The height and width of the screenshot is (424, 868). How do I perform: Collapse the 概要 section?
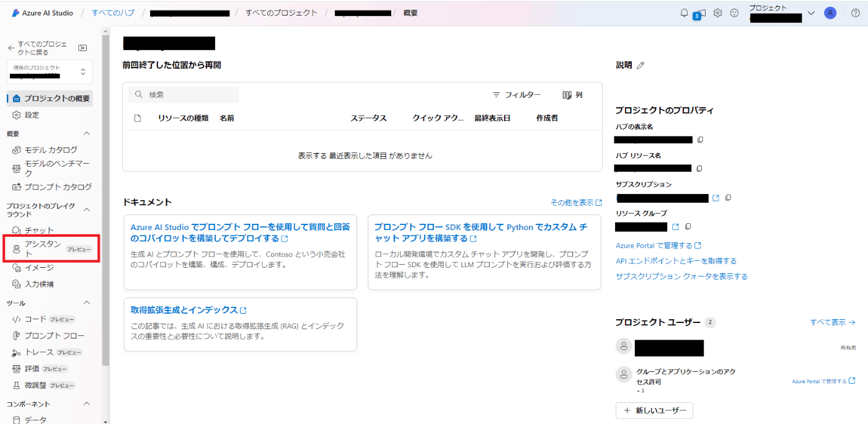(87, 133)
